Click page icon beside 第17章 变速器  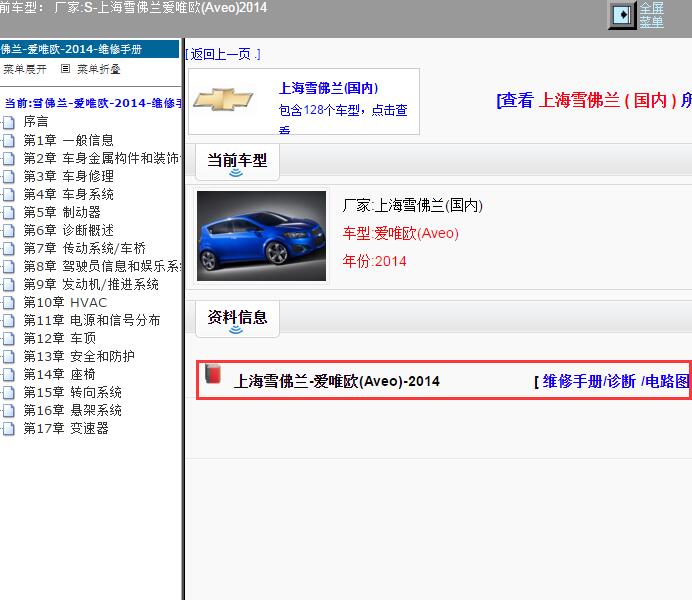pyautogui.click(x=9, y=429)
